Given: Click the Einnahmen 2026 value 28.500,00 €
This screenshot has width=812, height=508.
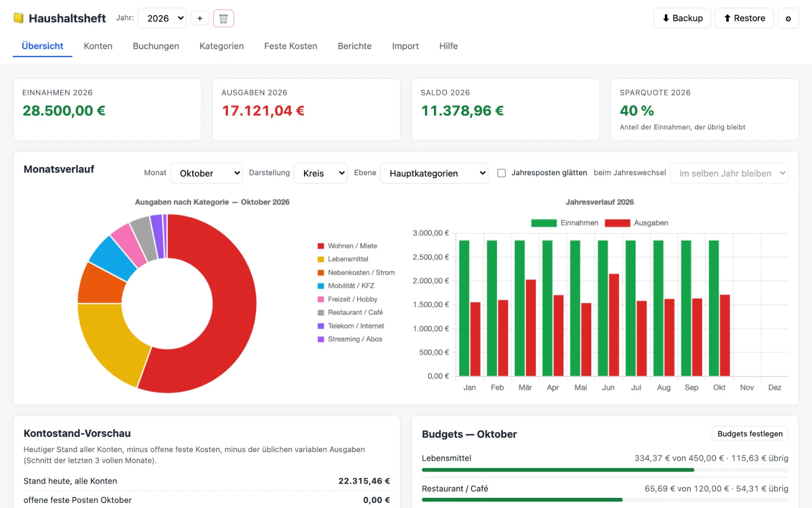Looking at the screenshot, I should point(64,111).
